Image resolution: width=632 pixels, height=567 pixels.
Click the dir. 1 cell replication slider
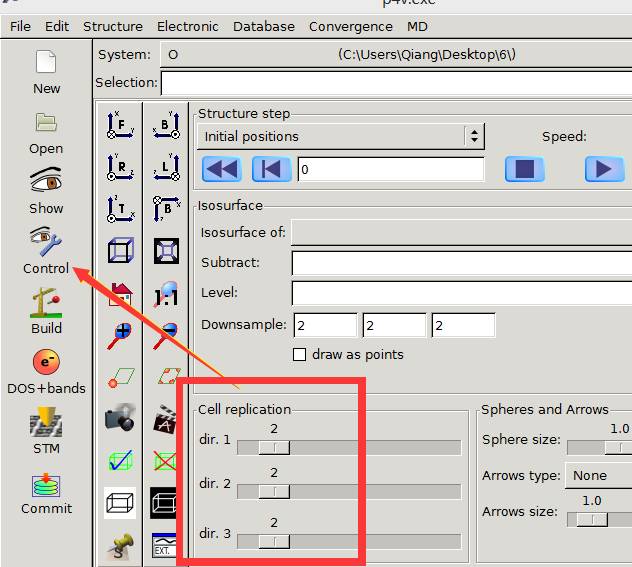click(274, 447)
